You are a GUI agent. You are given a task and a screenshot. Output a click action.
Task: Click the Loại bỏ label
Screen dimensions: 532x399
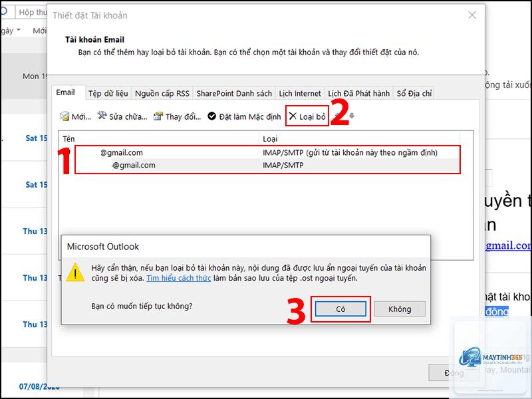313,117
